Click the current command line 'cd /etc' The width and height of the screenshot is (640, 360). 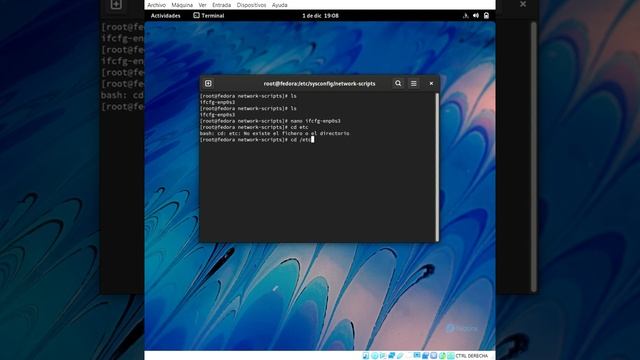click(x=300, y=140)
